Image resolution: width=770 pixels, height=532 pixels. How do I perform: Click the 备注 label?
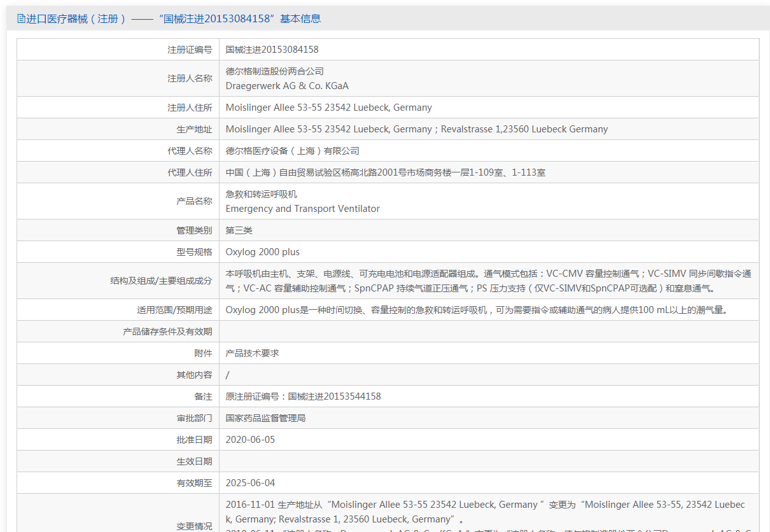coord(204,396)
